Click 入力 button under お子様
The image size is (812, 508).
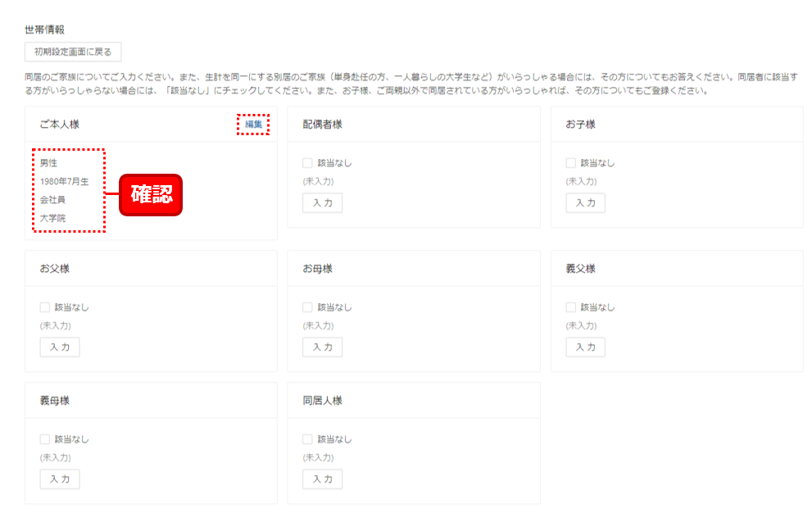[x=585, y=202]
